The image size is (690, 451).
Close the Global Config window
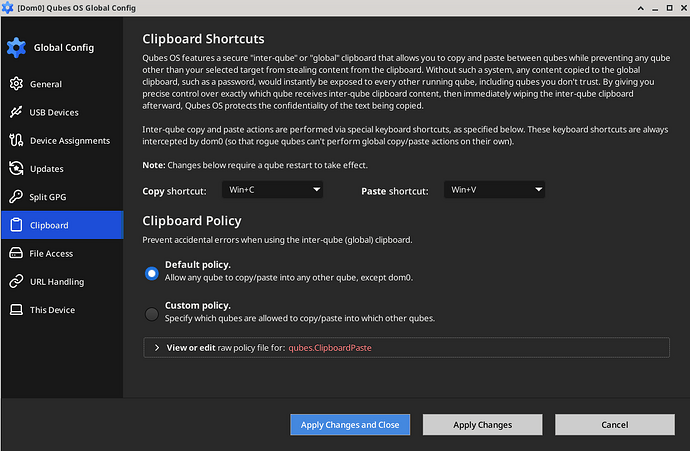pos(683,8)
